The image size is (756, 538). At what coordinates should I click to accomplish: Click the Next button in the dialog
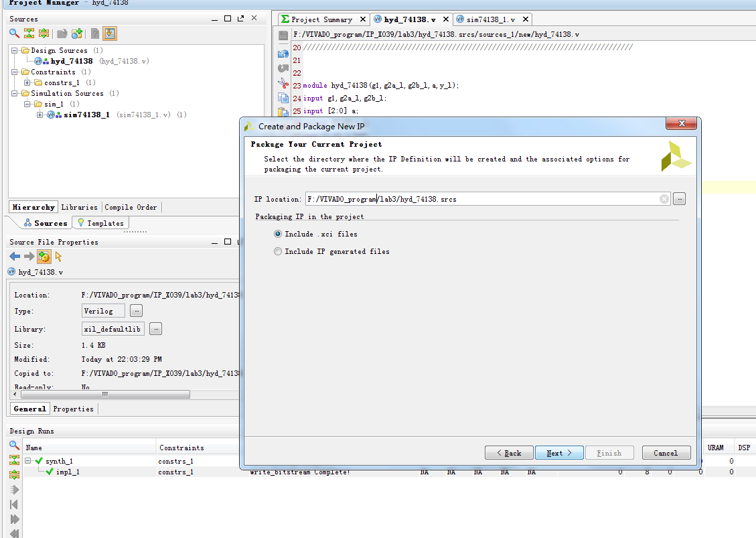click(558, 453)
